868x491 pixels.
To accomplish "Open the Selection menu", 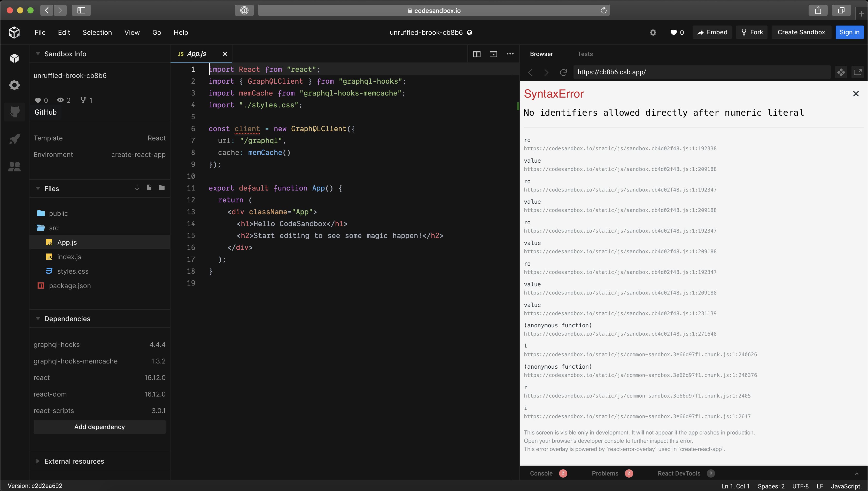I will coord(97,32).
